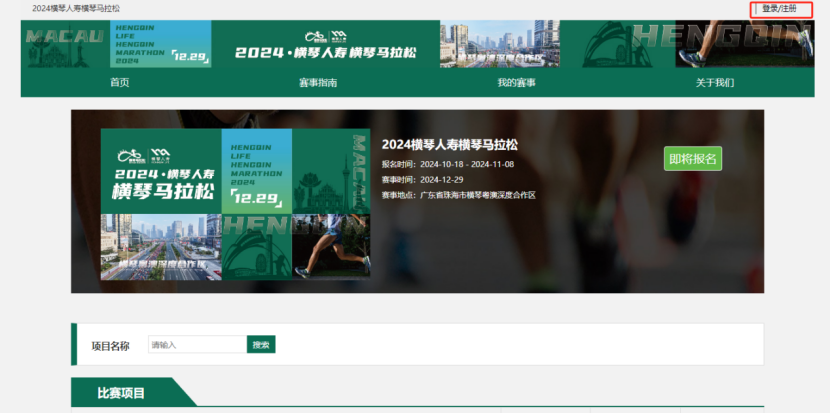Click the page title text 2024横琴人寿横琴马拉松 at top

[x=76, y=8]
